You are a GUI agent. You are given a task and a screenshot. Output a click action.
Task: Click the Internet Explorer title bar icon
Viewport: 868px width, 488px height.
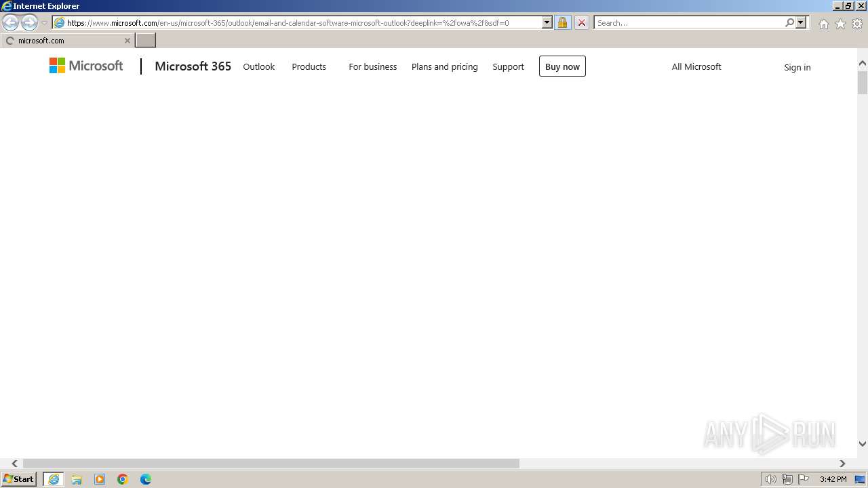pyautogui.click(x=7, y=6)
